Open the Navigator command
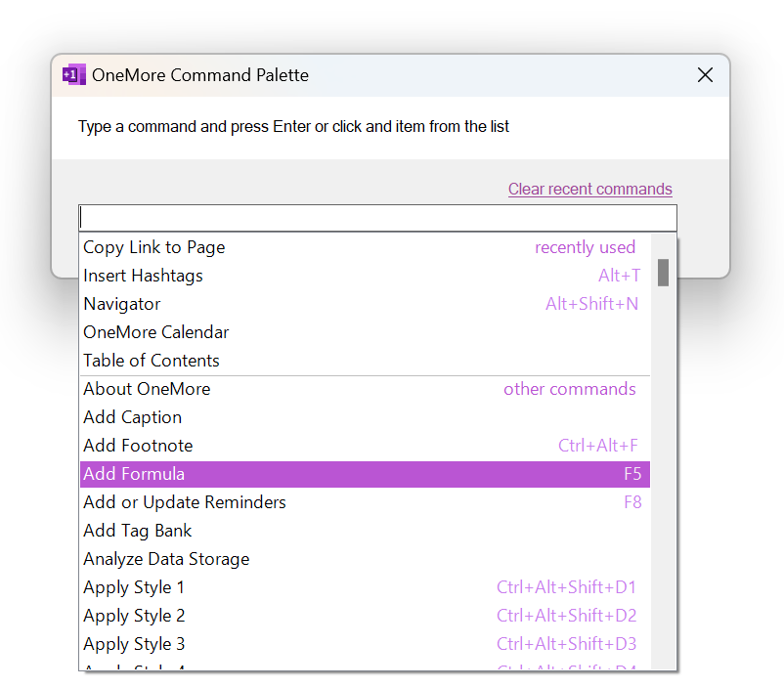 pos(121,304)
